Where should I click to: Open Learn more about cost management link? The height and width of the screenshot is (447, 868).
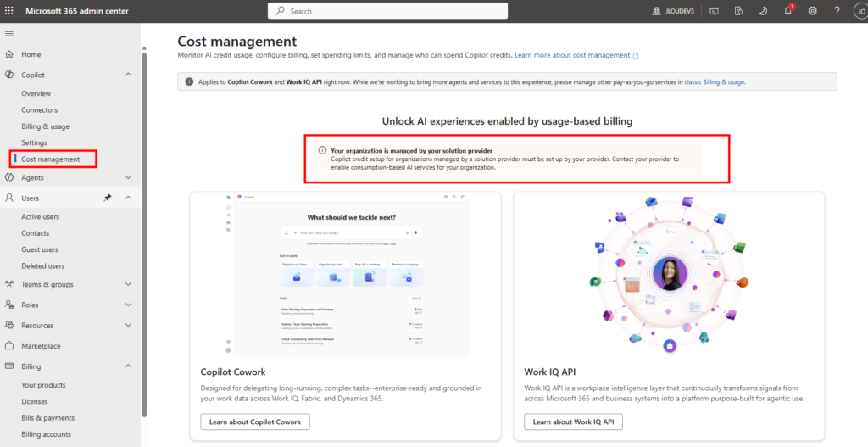pos(572,55)
